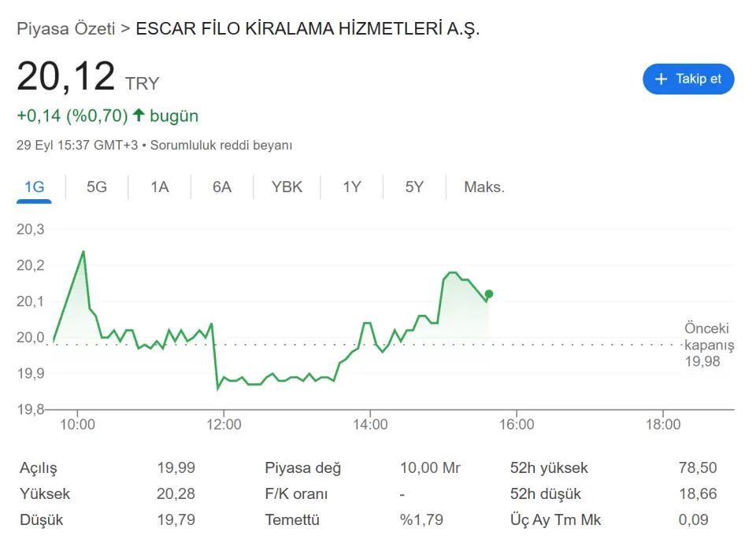This screenshot has height=543, width=756.
Task: Click the morning peak of the price line
Action: tap(83, 252)
